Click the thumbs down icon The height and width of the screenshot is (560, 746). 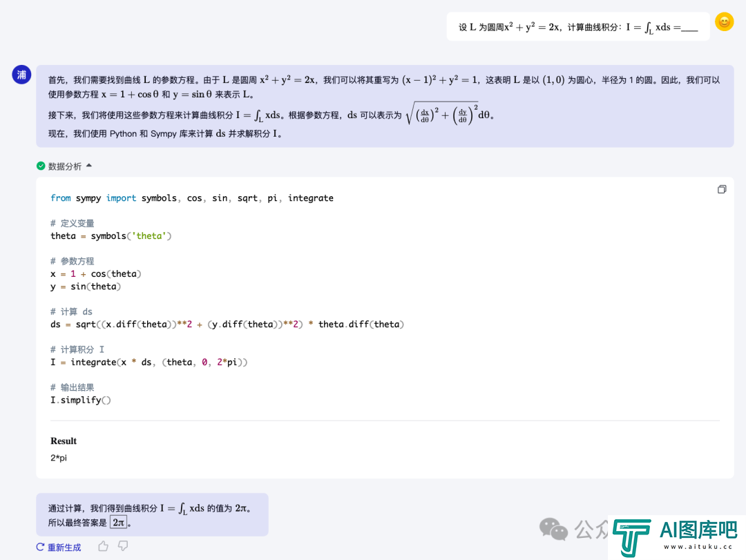[x=123, y=546]
